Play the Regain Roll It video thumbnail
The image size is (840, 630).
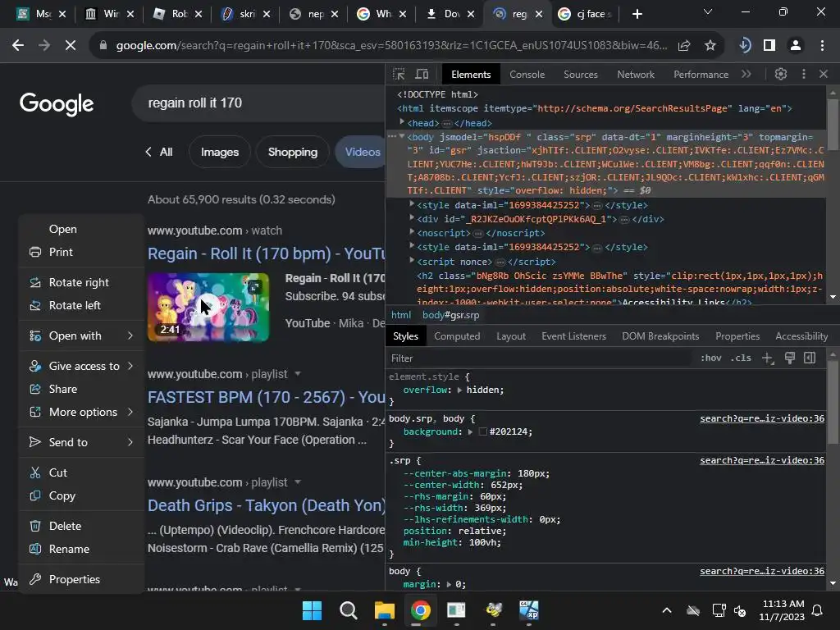[x=208, y=307]
